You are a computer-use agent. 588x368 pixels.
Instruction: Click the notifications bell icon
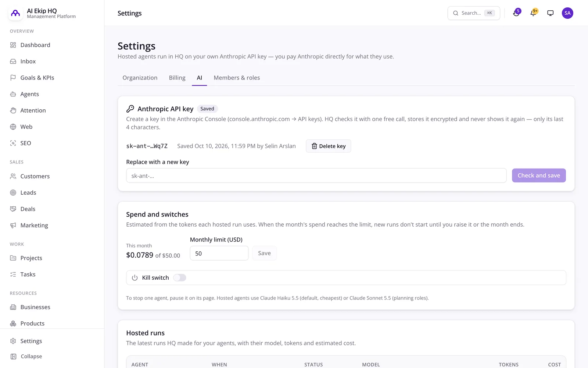tap(534, 13)
